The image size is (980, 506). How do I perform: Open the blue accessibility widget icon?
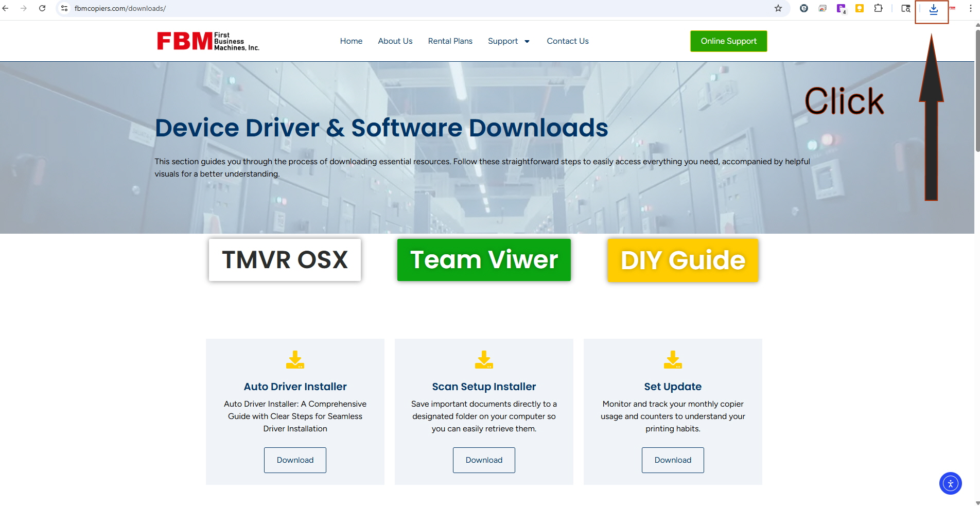950,483
